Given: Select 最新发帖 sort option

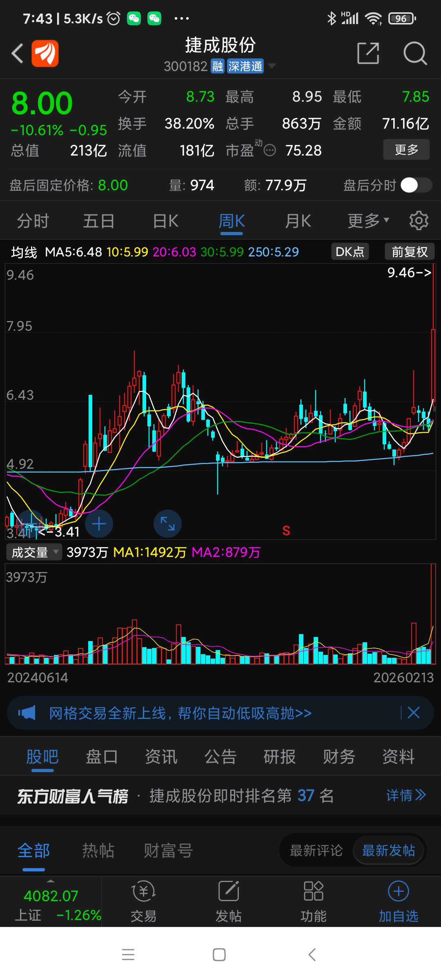Looking at the screenshot, I should [389, 851].
